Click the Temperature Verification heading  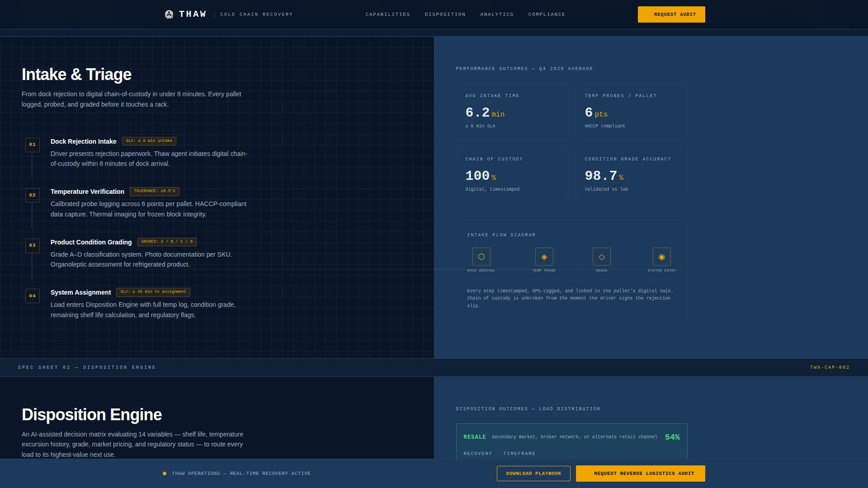coord(87,192)
